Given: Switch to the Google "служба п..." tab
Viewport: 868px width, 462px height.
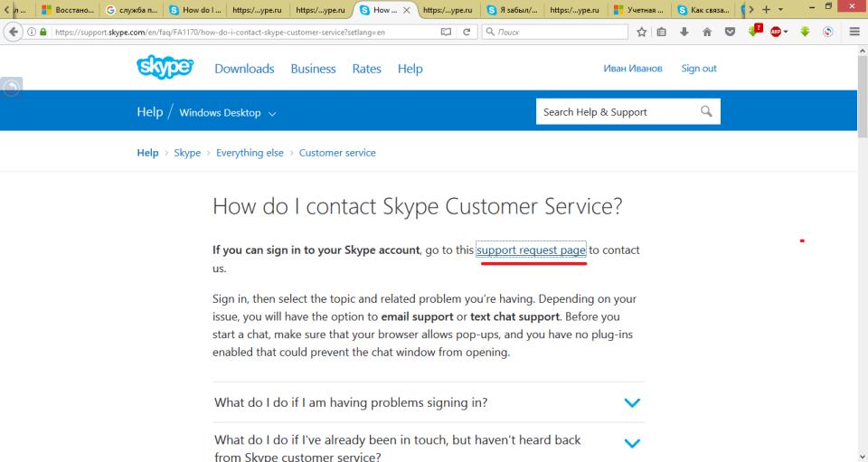Looking at the screenshot, I should click(x=134, y=10).
